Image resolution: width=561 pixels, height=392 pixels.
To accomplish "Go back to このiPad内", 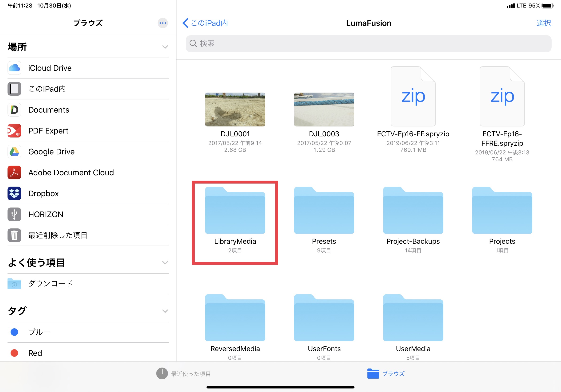I will click(x=205, y=23).
